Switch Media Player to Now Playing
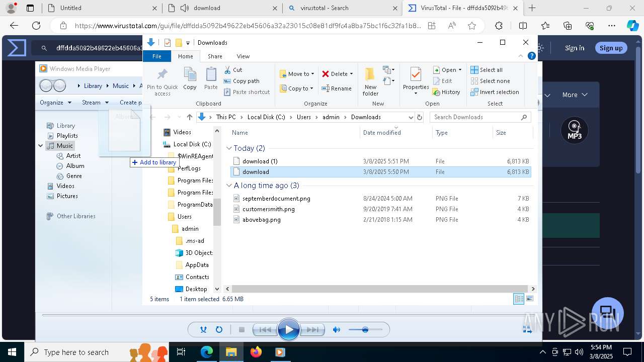644x362 pixels. (527, 329)
